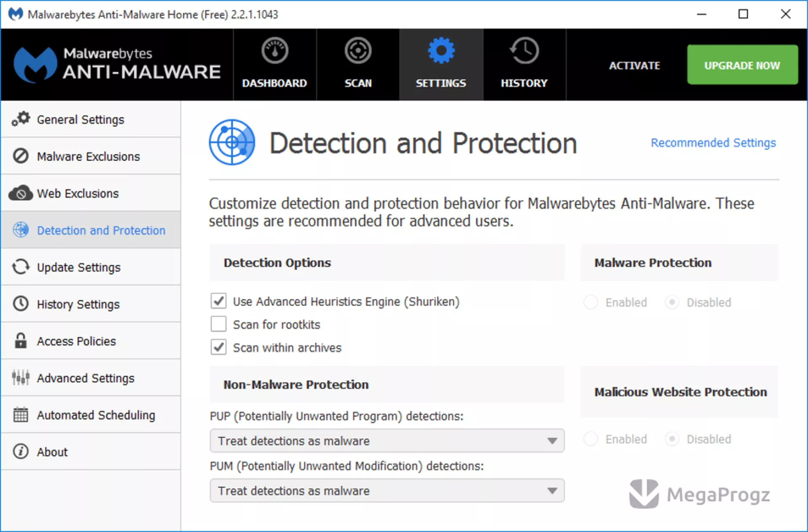Open the PUM detections dropdown

click(x=387, y=490)
